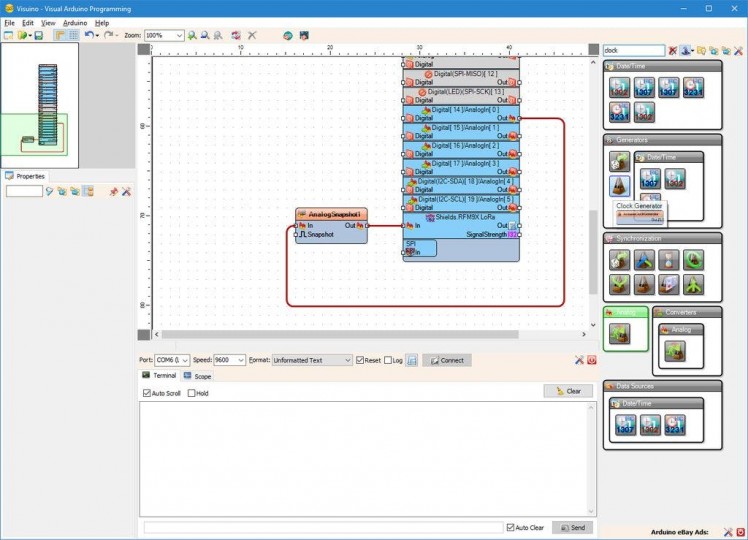Open the Arduino menu

click(74, 22)
